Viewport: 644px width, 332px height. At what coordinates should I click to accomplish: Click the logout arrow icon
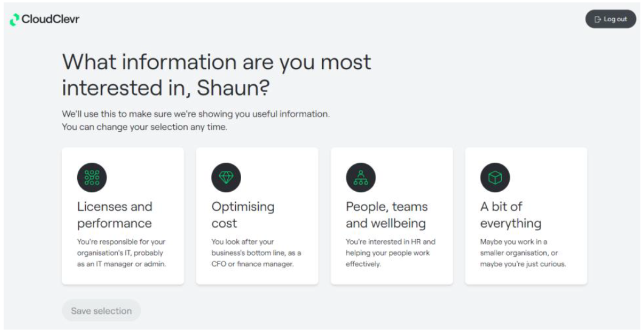coord(598,19)
